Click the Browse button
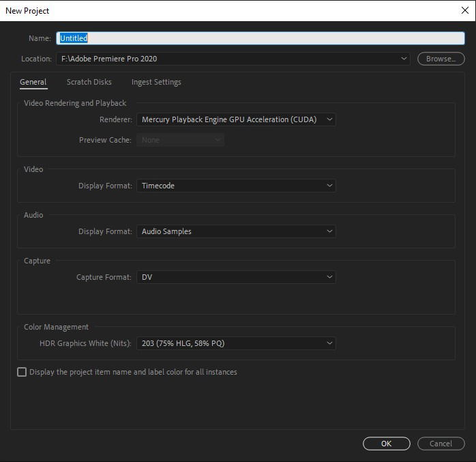476x462 pixels. point(441,59)
